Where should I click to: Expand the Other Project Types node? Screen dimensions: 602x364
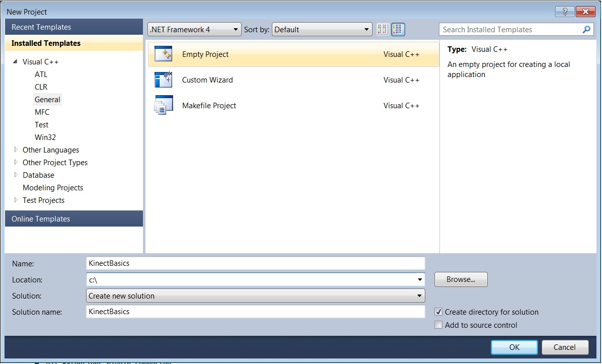pyautogui.click(x=16, y=162)
